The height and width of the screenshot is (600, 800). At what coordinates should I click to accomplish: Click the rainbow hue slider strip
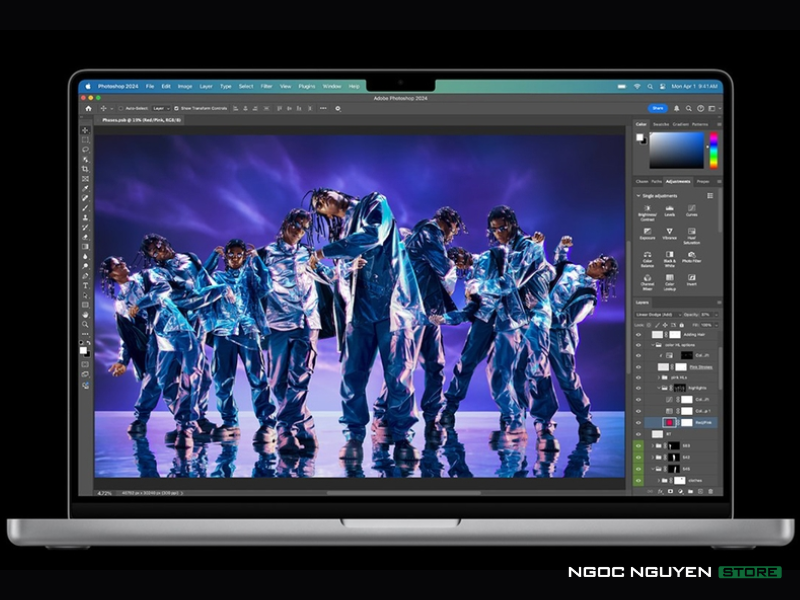(x=713, y=150)
